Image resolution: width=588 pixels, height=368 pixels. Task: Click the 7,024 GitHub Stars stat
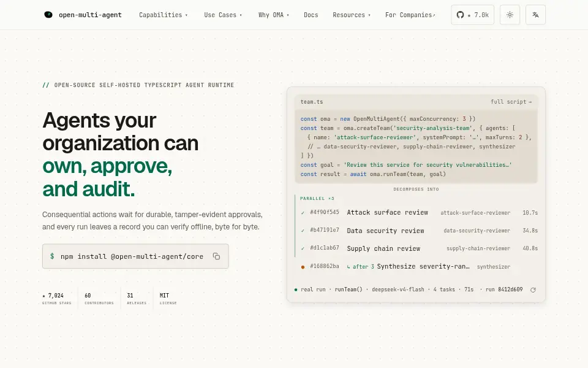56,299
